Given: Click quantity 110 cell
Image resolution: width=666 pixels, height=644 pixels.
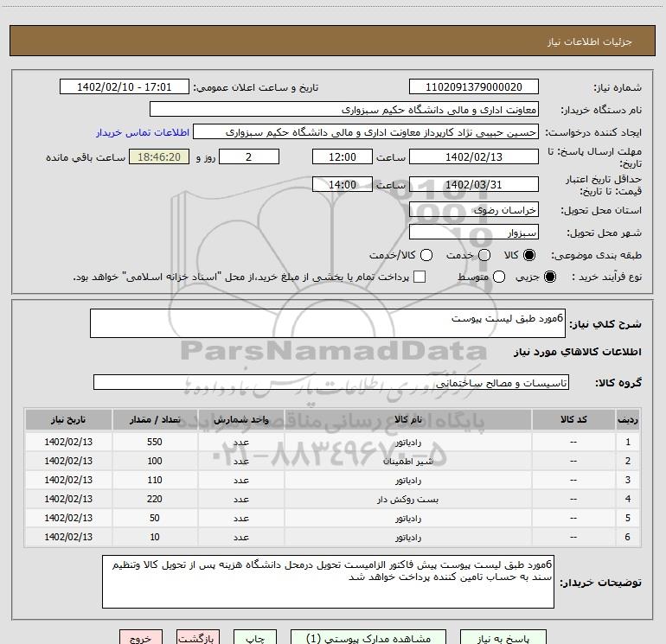Looking at the screenshot, I should [155, 480].
